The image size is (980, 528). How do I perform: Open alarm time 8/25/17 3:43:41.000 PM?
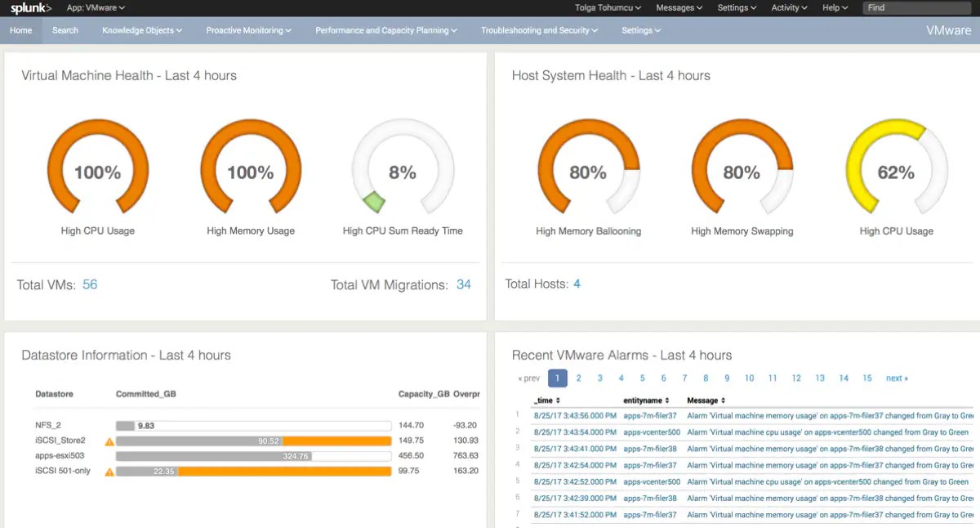click(x=575, y=449)
